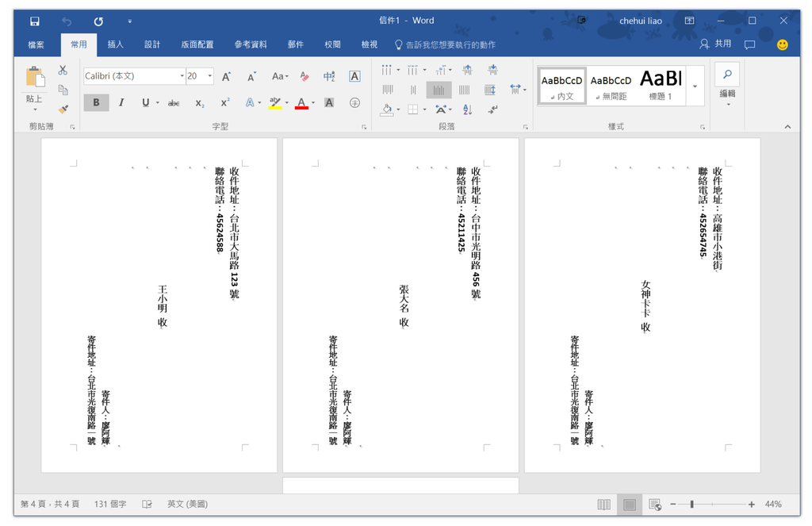Screen dimensions: 812x526
Task: Open the Change Case Aa dropdown
Action: [x=280, y=77]
